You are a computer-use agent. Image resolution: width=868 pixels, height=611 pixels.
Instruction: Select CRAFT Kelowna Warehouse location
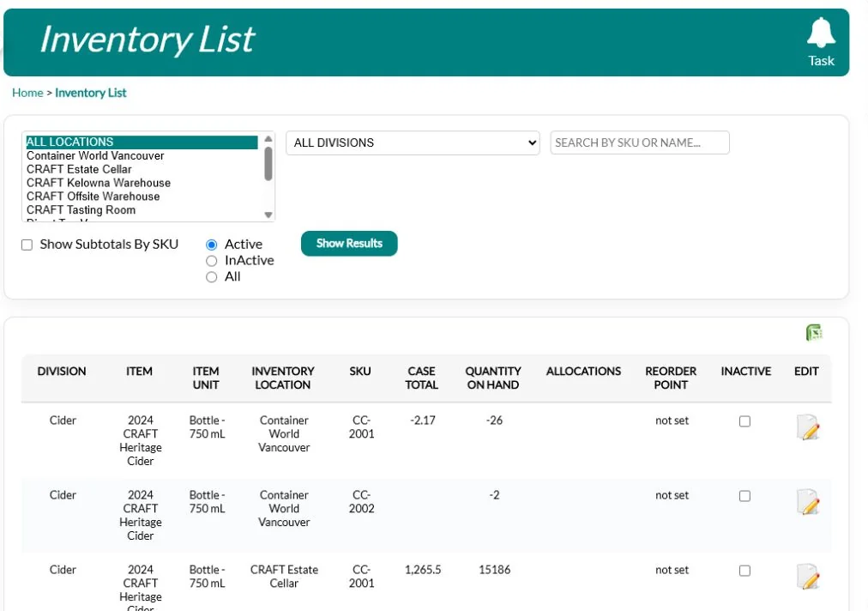tap(142, 183)
